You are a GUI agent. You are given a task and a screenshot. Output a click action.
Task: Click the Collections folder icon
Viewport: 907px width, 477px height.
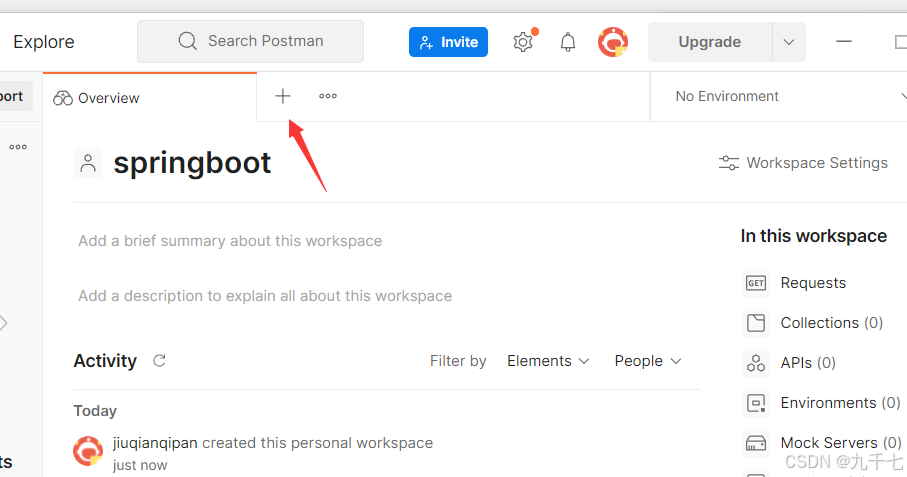756,323
